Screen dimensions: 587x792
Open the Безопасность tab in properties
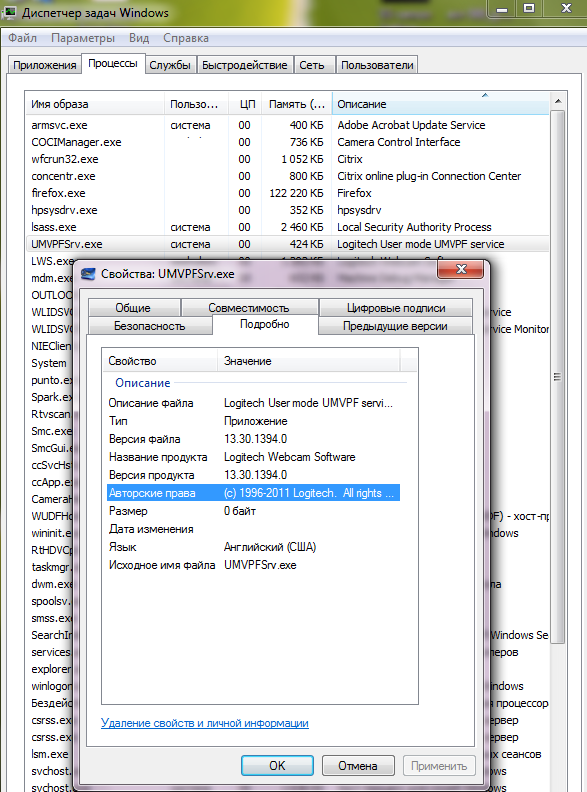[x=150, y=326]
